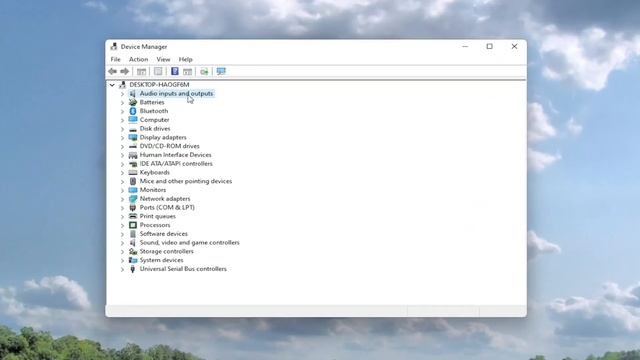Click the Print queues printer icon
The height and width of the screenshot is (360, 640).
[x=133, y=216]
